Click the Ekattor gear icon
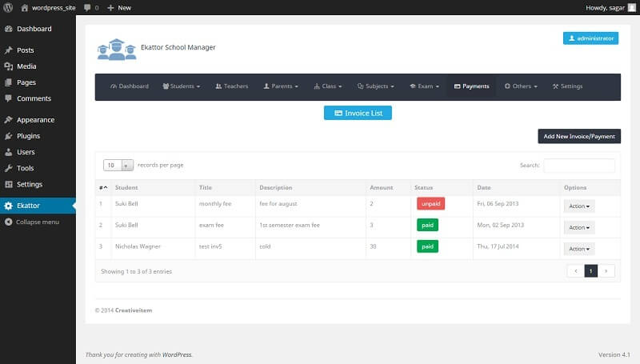640x364 pixels. (x=9, y=206)
